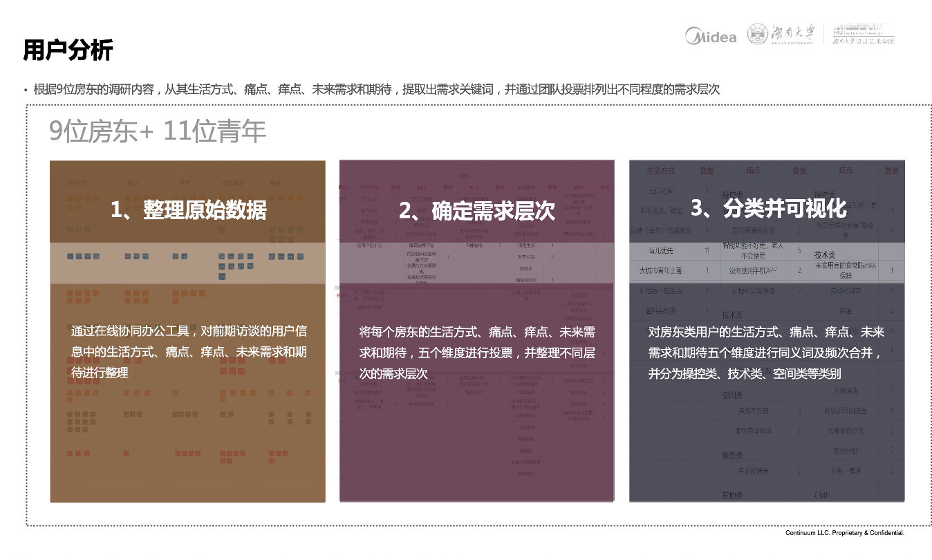Viewport: 932px width, 560px height.
Task: Click the description starting 对房东类用户的生活方式
Action: [766, 353]
